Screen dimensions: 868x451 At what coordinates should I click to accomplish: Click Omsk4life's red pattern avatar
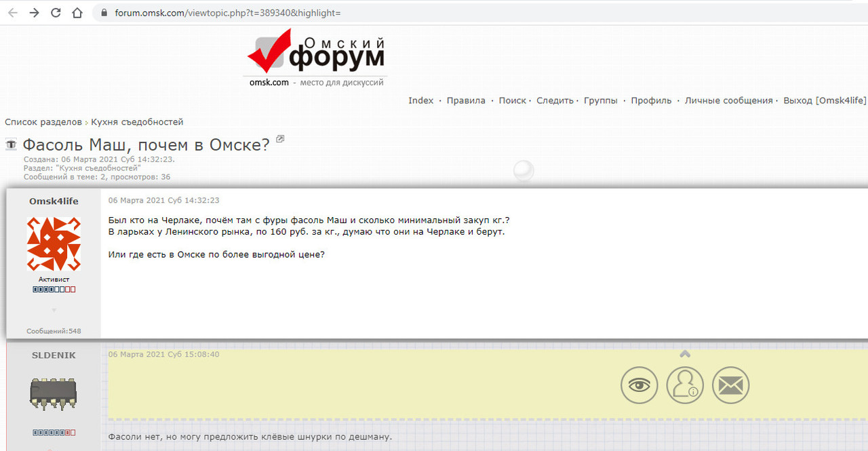click(54, 244)
